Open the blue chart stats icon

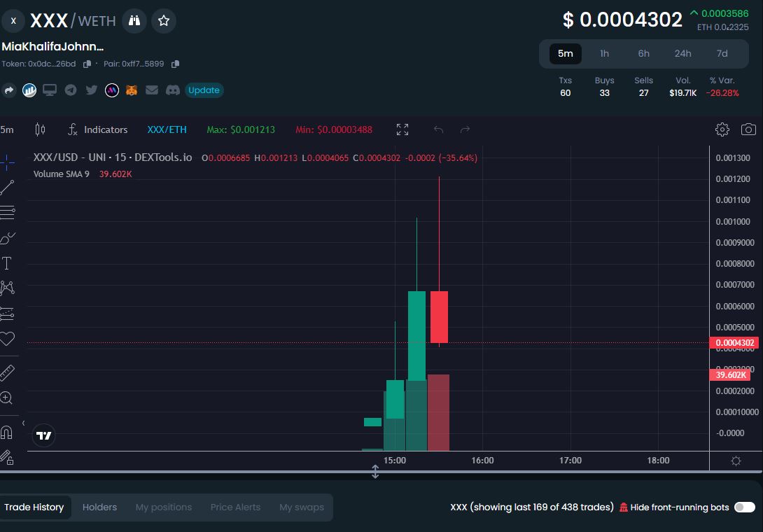point(29,90)
